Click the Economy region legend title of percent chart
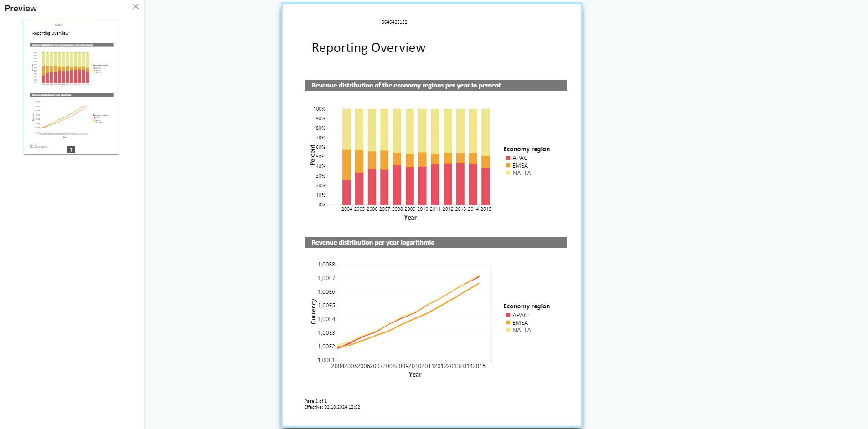This screenshot has width=868, height=429. click(527, 149)
